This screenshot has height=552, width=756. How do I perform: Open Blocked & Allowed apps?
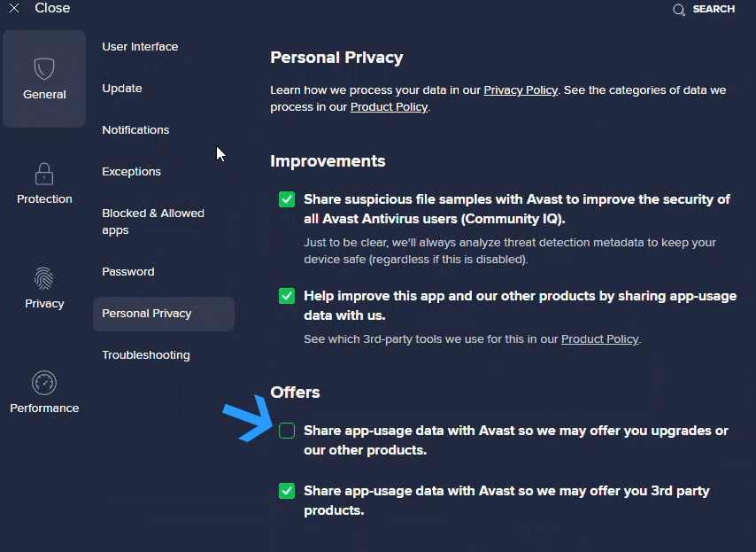pos(153,222)
